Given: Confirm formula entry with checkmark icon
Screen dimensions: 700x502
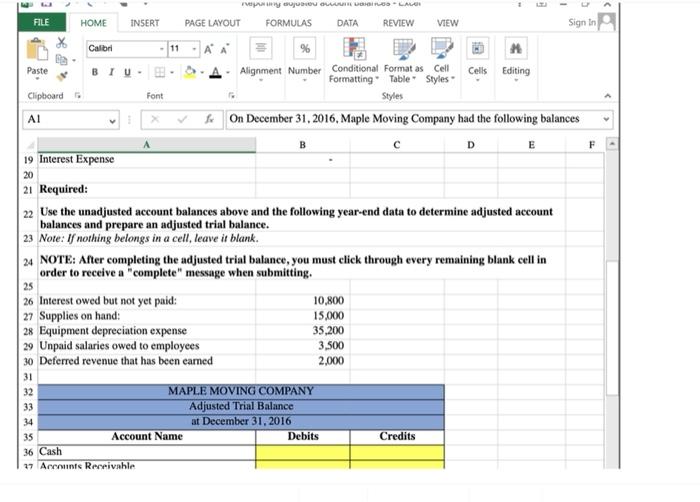Looking at the screenshot, I should point(182,119).
